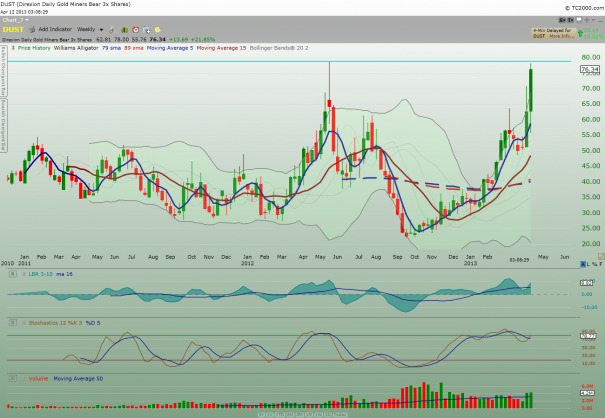Toggle log scale with L button
Screen dimensions: 605x418
point(588,264)
